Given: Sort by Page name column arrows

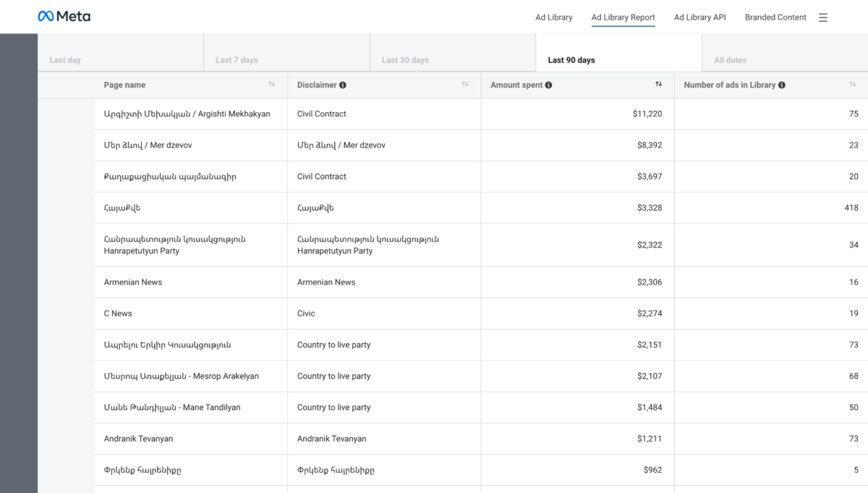Looking at the screenshot, I should pyautogui.click(x=272, y=85).
